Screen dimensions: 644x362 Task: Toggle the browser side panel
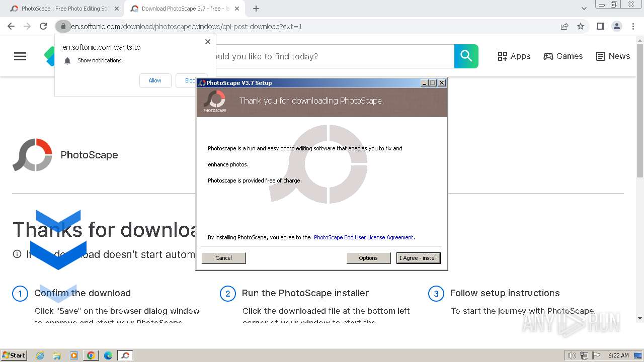(x=600, y=26)
